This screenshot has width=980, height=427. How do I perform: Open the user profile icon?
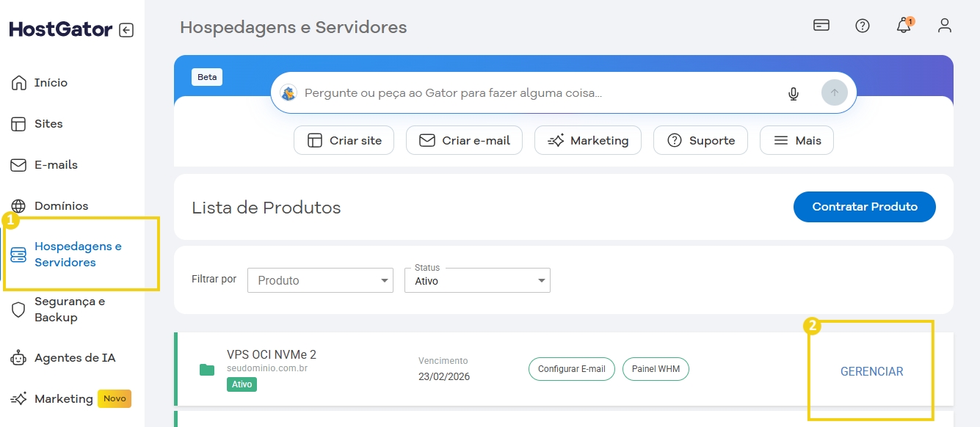tap(945, 25)
